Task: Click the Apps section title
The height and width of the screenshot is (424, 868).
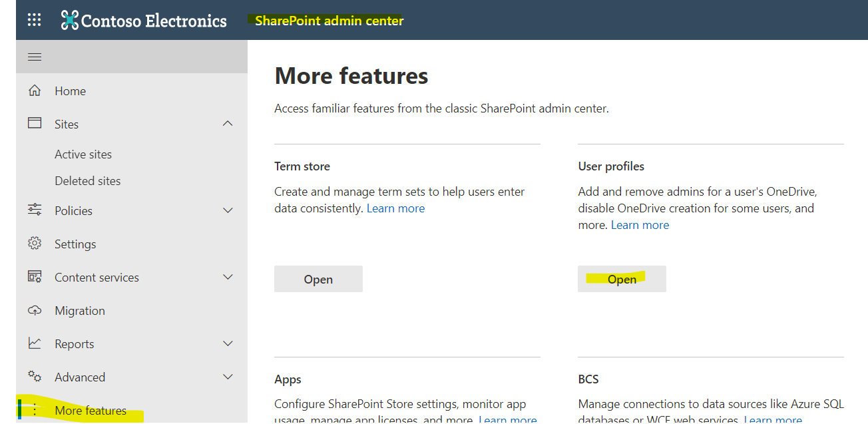Action: [288, 379]
